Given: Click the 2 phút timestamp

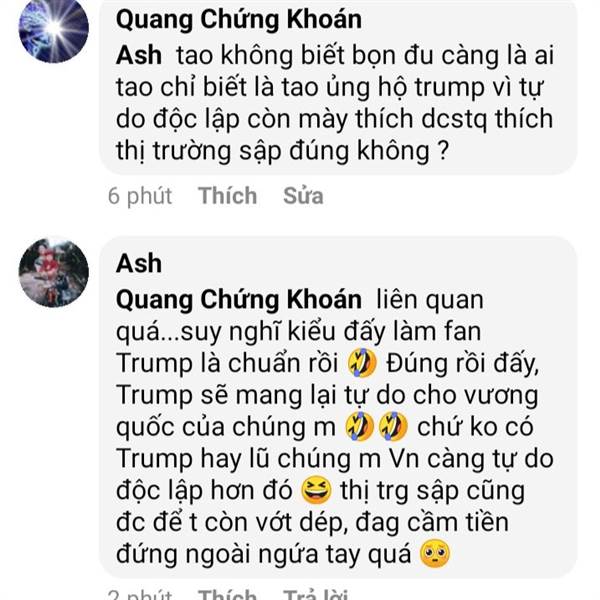Looking at the screenshot, I should coord(140,594).
